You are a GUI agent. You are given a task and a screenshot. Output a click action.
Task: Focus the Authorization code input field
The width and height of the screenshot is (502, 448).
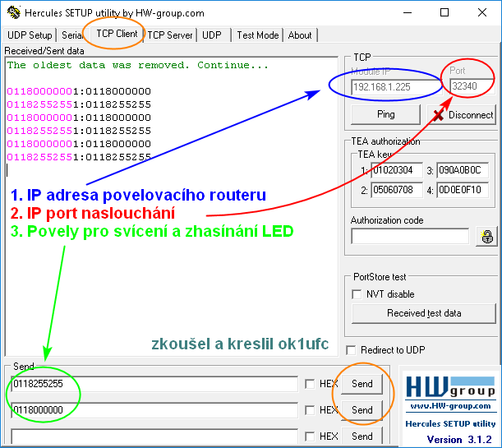[x=410, y=236]
